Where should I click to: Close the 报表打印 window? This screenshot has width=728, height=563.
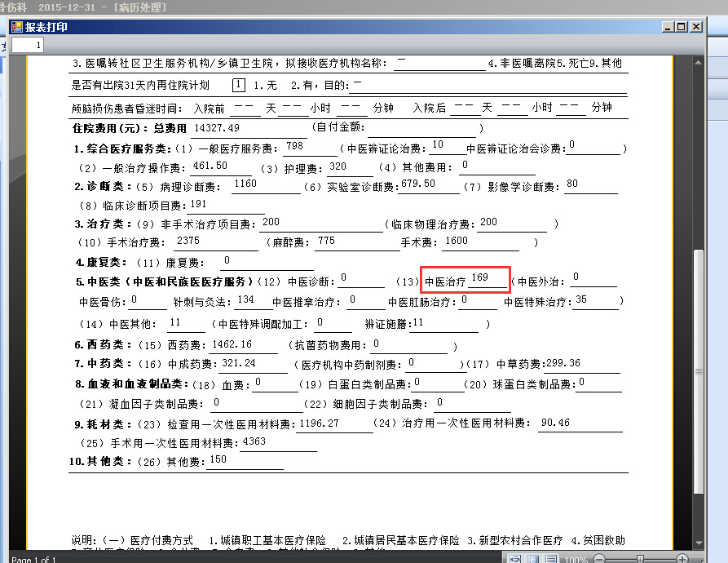click(x=696, y=27)
